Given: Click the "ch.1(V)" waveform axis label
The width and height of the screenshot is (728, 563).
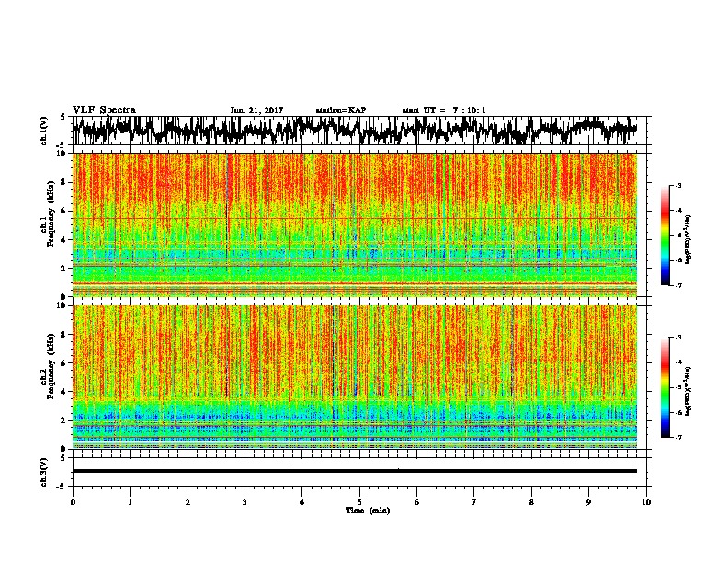Looking at the screenshot, I should pos(43,131).
